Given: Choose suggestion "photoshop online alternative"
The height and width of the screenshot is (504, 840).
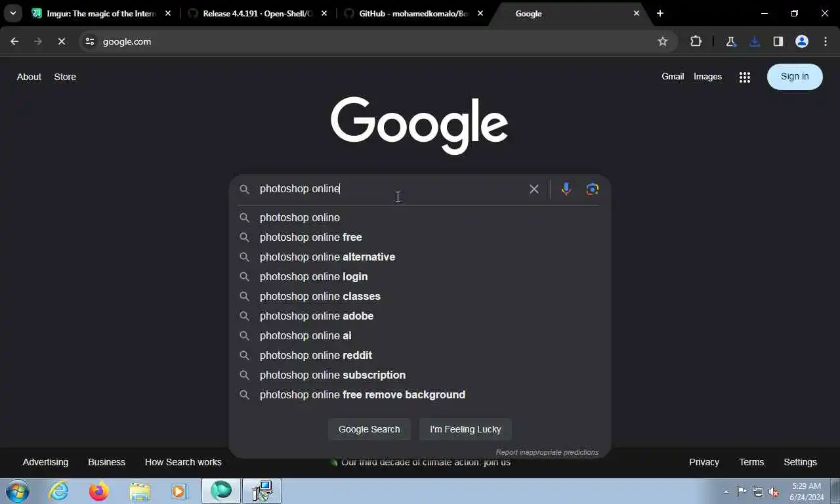Looking at the screenshot, I should point(420,257).
